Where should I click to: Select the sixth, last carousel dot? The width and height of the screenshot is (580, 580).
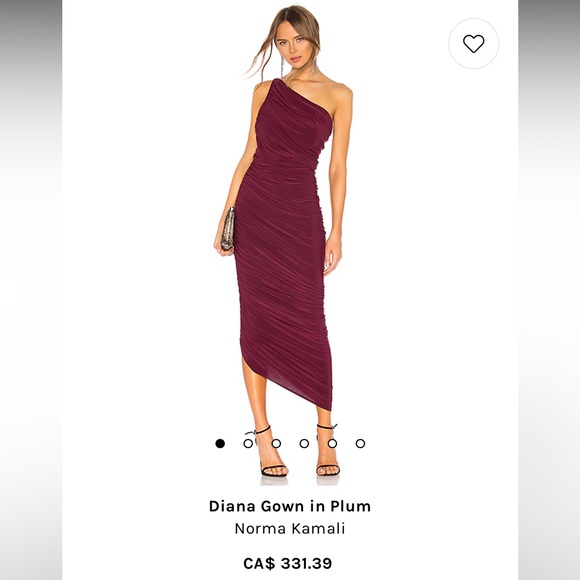tap(361, 443)
